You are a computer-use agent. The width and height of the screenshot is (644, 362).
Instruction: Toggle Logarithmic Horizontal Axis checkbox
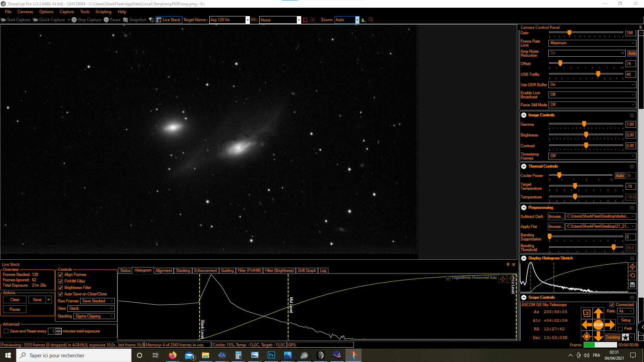coord(448,278)
